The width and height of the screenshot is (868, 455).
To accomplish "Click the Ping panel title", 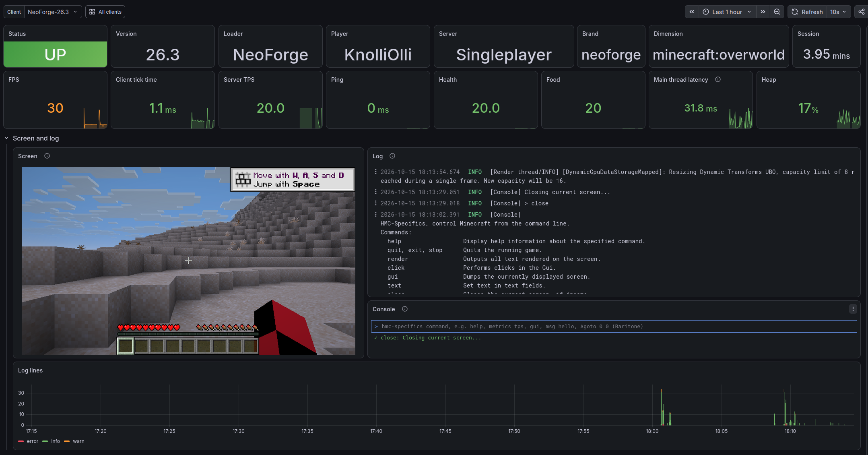I will coord(337,80).
